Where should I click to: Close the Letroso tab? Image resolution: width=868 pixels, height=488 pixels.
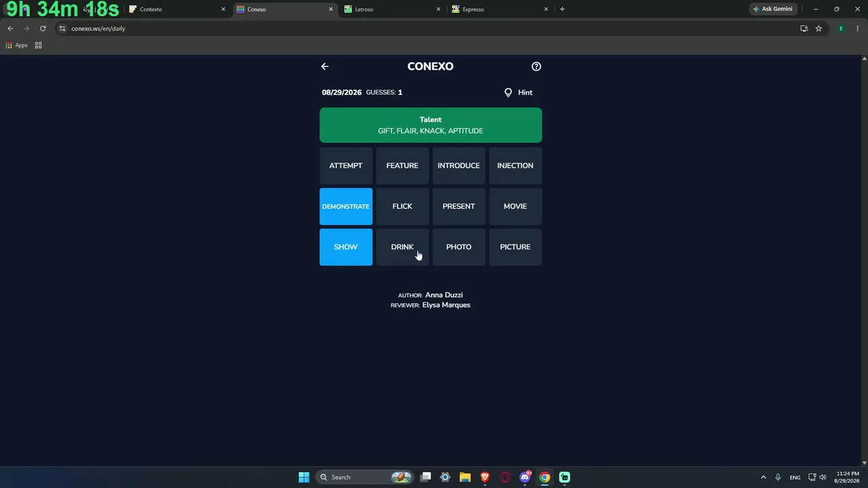click(x=438, y=9)
